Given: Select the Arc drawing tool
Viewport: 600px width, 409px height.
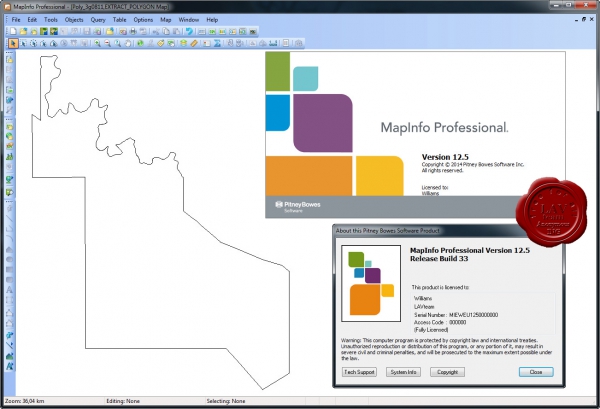Looking at the screenshot, I should coord(10,238).
